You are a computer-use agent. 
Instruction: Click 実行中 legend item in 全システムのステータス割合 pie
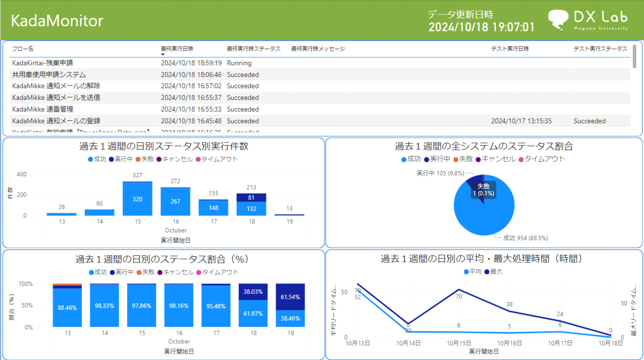[x=437, y=159]
